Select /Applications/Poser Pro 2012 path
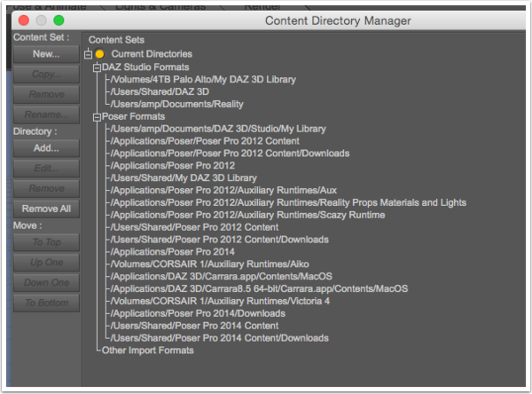This screenshot has width=532, height=394. [x=173, y=165]
